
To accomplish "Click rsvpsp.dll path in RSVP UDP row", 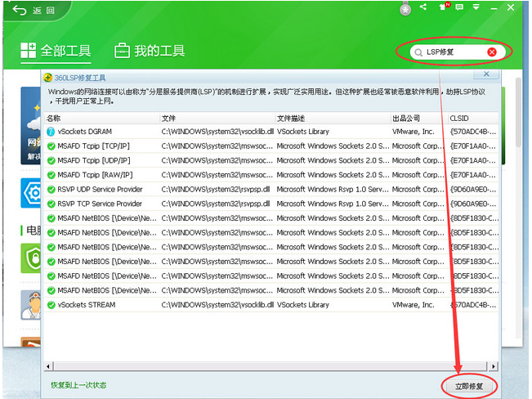I will pyautogui.click(x=216, y=189).
